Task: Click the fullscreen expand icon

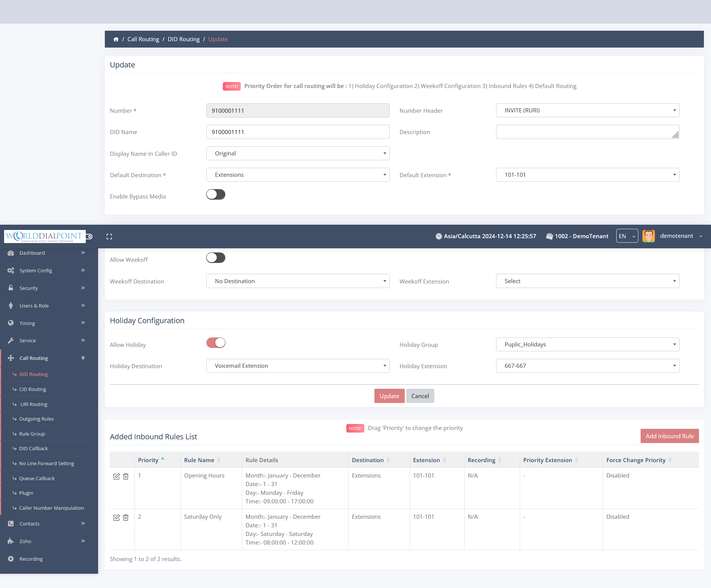Action: click(109, 236)
